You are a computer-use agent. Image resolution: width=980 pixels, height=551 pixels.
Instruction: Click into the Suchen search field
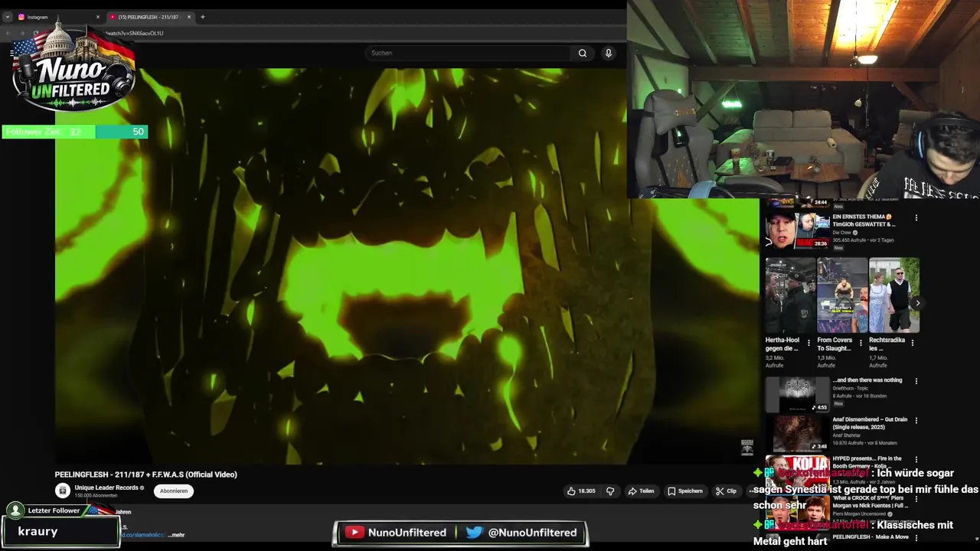tap(469, 53)
